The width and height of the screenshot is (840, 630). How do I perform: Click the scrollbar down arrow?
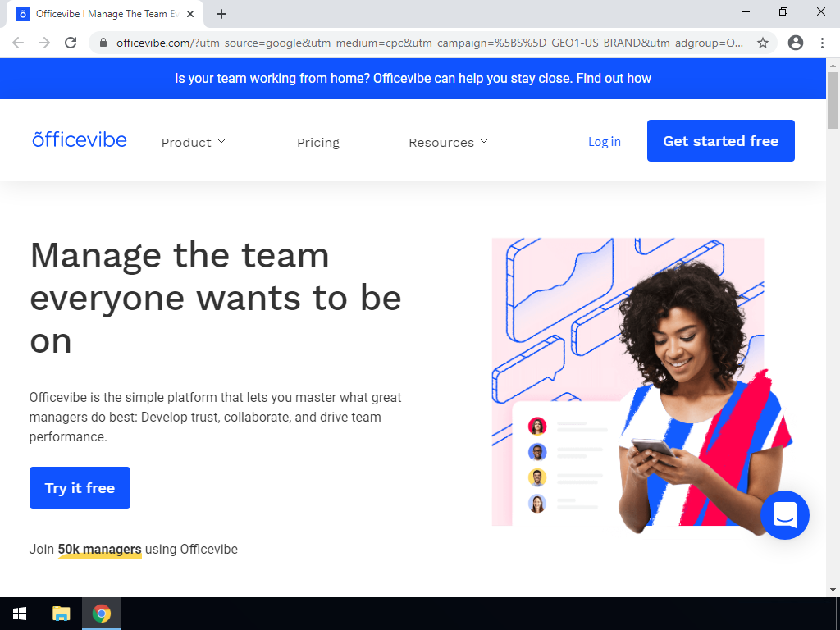pyautogui.click(x=833, y=590)
